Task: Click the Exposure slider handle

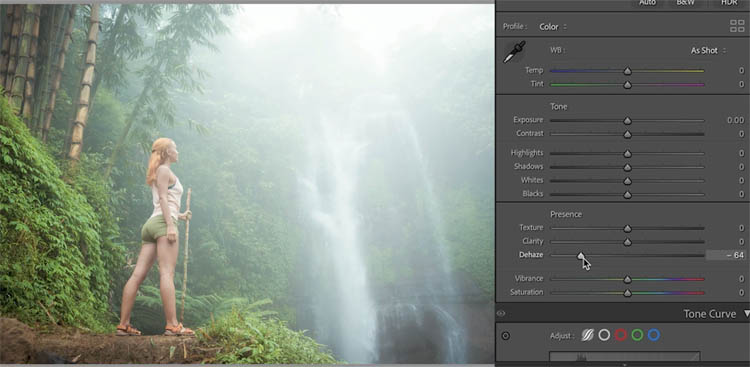Action: 628,121
